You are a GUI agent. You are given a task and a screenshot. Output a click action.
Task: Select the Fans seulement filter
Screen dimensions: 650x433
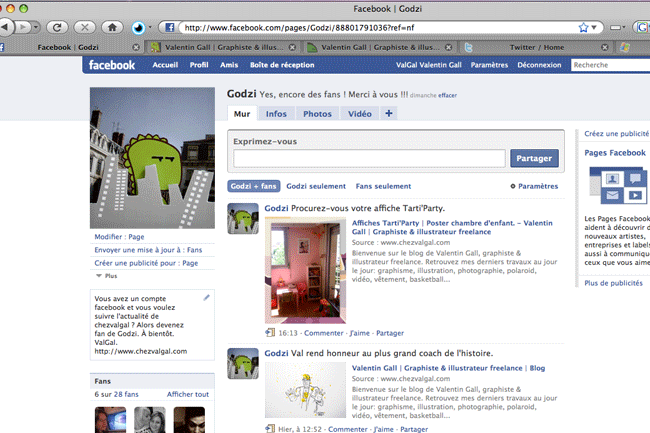[x=383, y=186]
